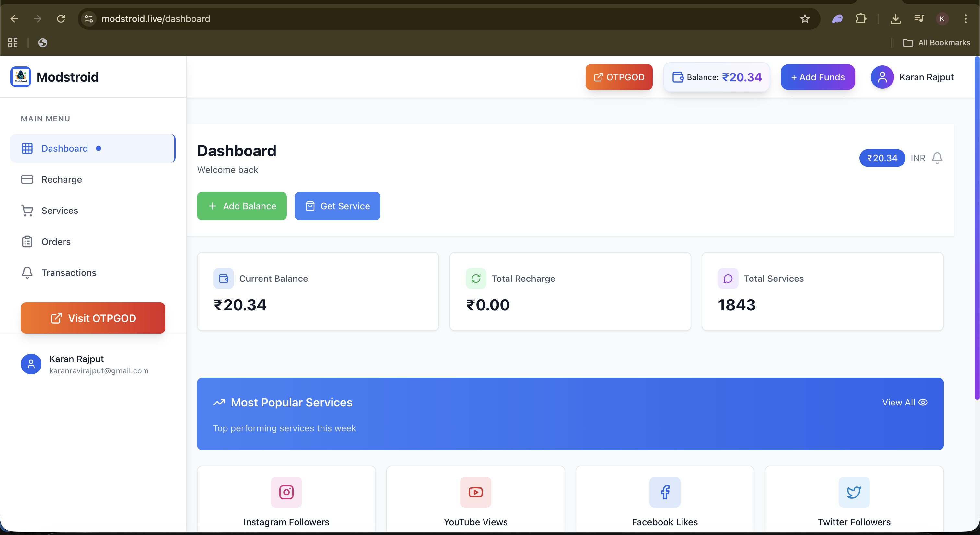Click the Recharge card icon in sidebar
Viewport: 980px width, 535px height.
pos(27,179)
